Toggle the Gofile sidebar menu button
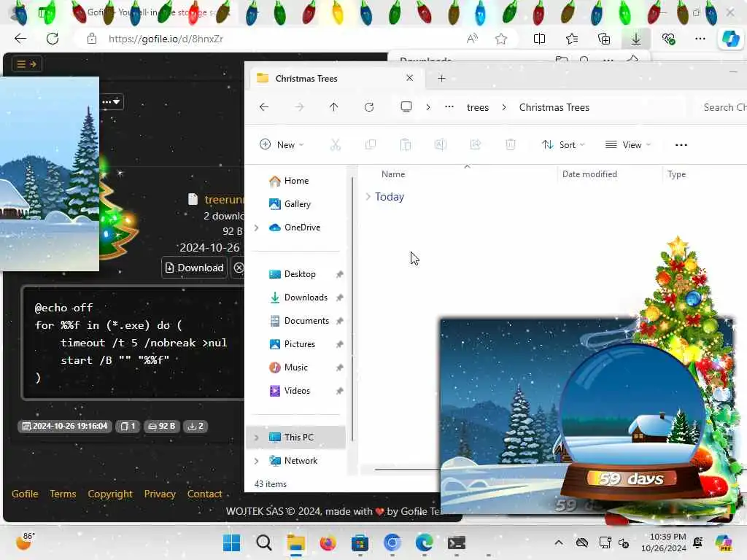Screen dimensions: 747x560 coord(27,64)
